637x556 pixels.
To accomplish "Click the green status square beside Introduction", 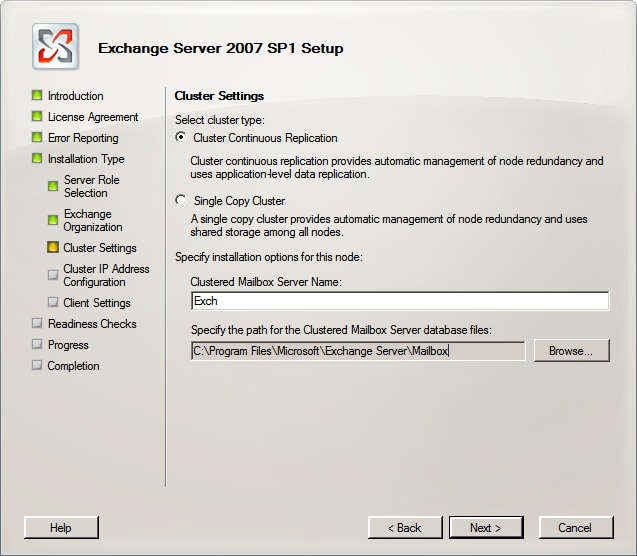I will pyautogui.click(x=37, y=95).
